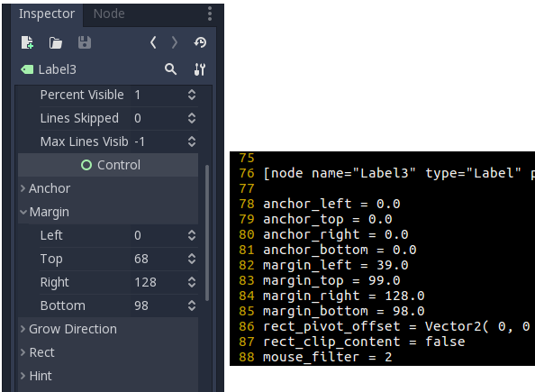Click the anchor_right = 0.0 code line
Viewport: 535px width, 392px height.
336,235
